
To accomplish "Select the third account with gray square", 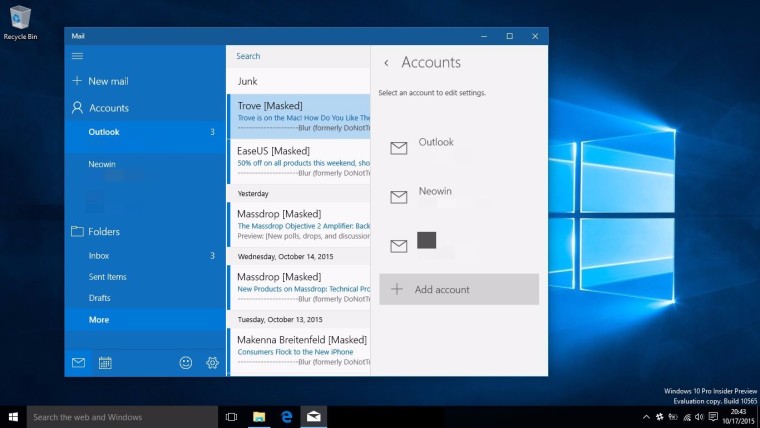I will 459,245.
